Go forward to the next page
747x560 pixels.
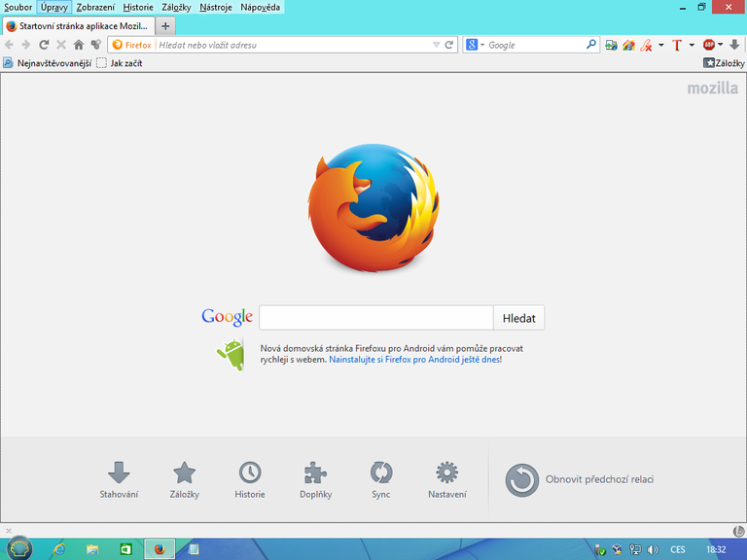[x=26, y=45]
